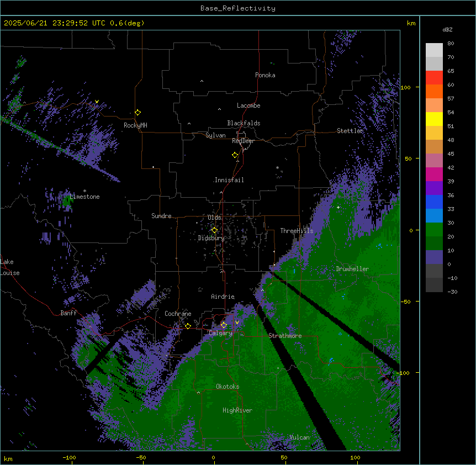Screen dimensions: 476x465
Task: Click the Innisfail city label
Action: (229, 180)
